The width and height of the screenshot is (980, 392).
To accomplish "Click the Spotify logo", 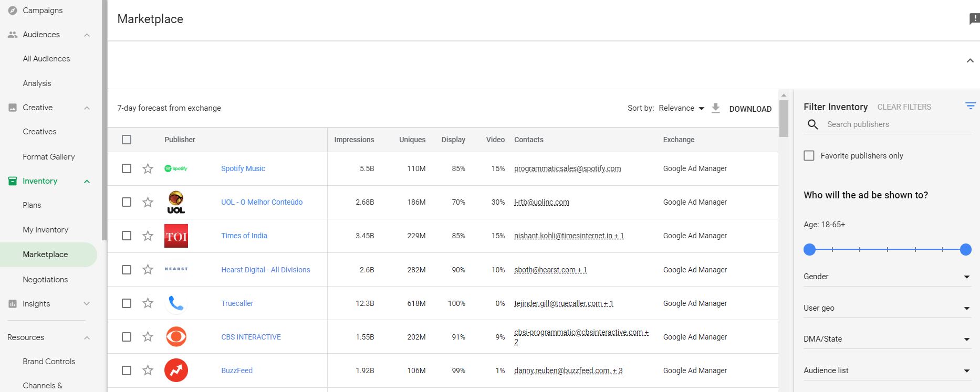I will point(176,168).
